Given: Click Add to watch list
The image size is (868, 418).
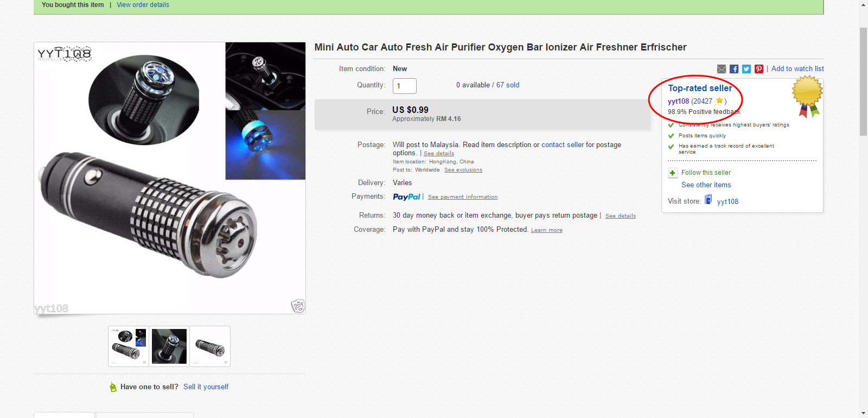Looking at the screenshot, I should [797, 69].
